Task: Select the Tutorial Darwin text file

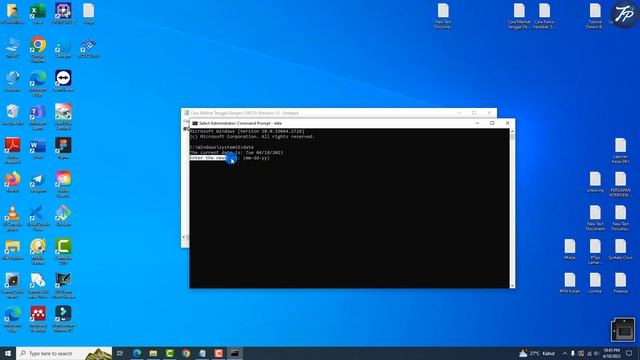Action: (595, 16)
